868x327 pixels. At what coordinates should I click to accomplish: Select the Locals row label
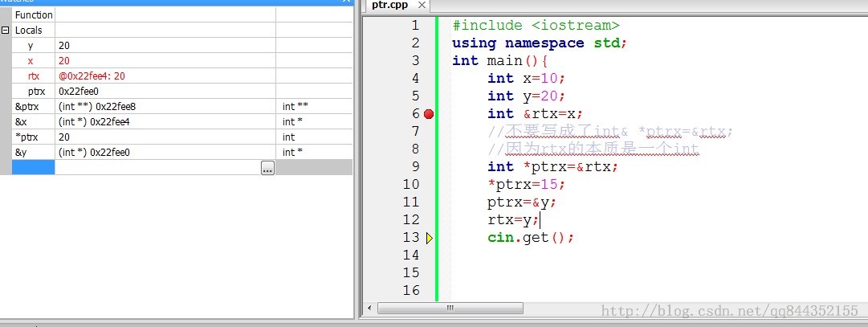[x=28, y=30]
